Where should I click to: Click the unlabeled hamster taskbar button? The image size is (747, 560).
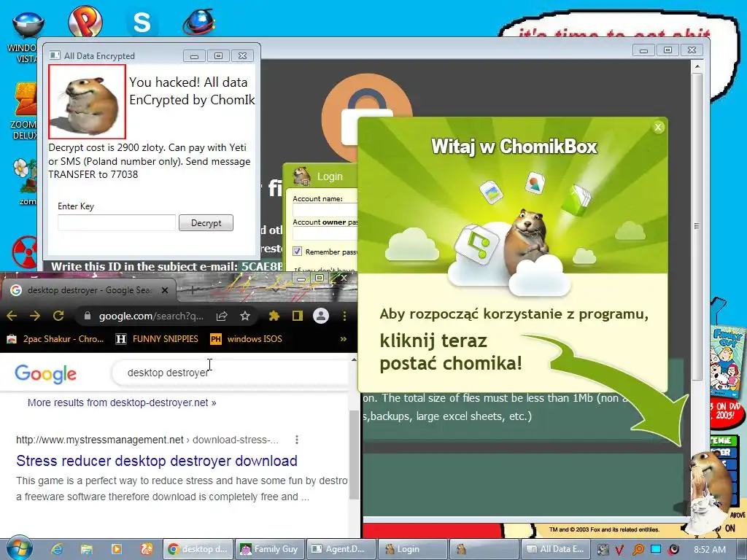[484, 549]
